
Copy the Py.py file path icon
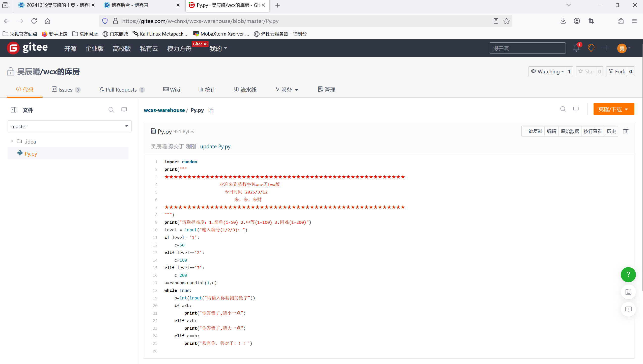[x=211, y=110]
